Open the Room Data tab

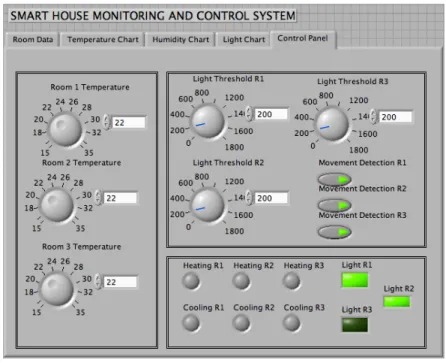[x=33, y=40]
